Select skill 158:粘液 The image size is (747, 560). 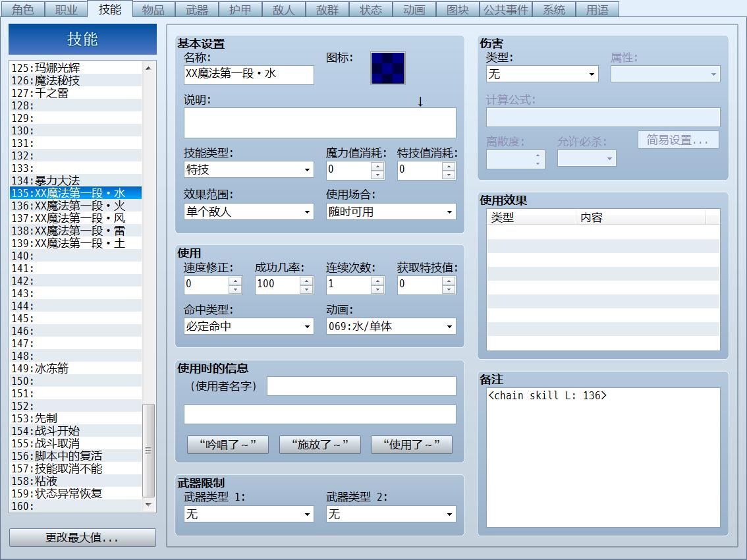[76, 481]
